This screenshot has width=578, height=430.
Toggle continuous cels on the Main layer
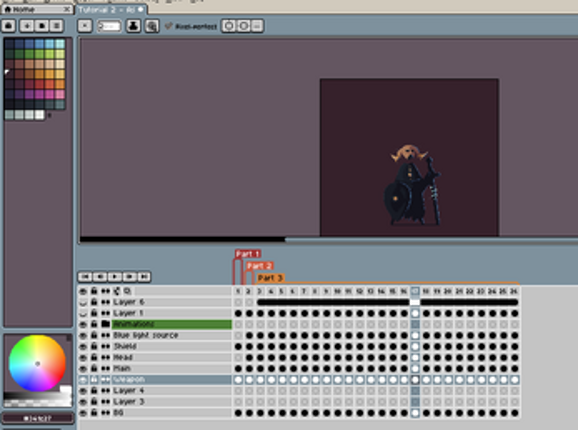[x=105, y=368]
